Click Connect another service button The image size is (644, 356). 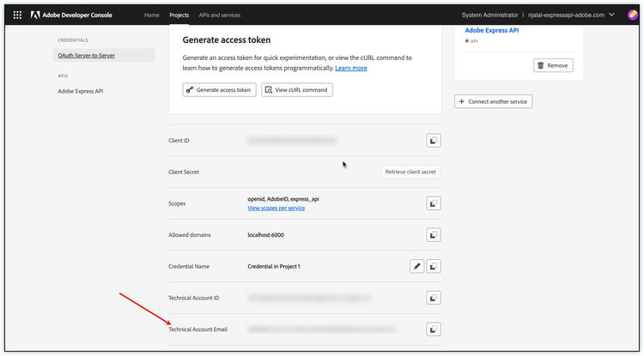click(x=493, y=101)
